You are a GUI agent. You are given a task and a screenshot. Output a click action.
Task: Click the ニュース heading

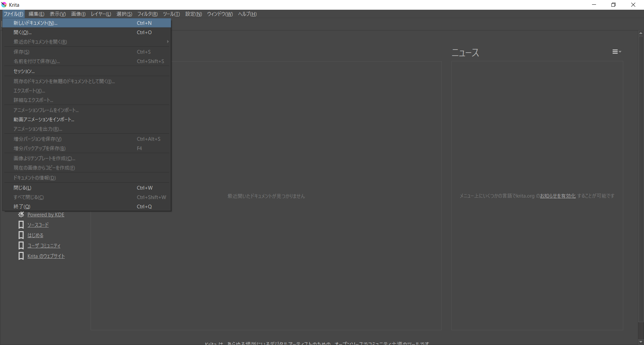tap(465, 53)
